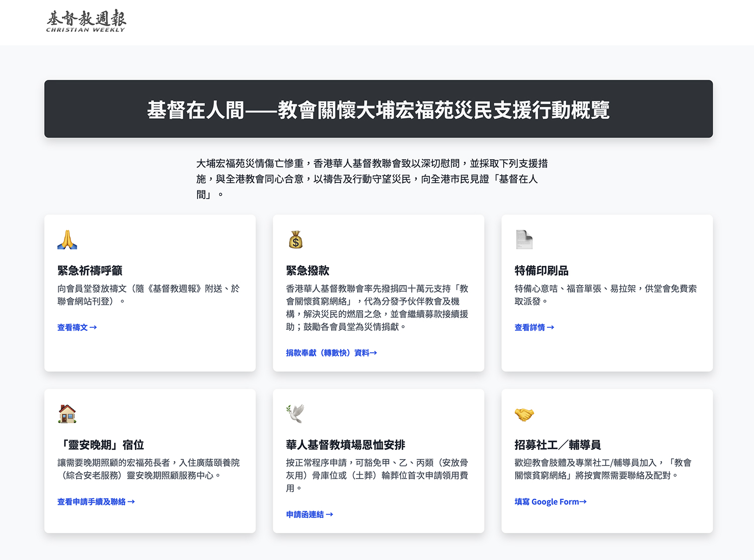Click the printed document icon
This screenshot has height=560, width=754.
524,240
